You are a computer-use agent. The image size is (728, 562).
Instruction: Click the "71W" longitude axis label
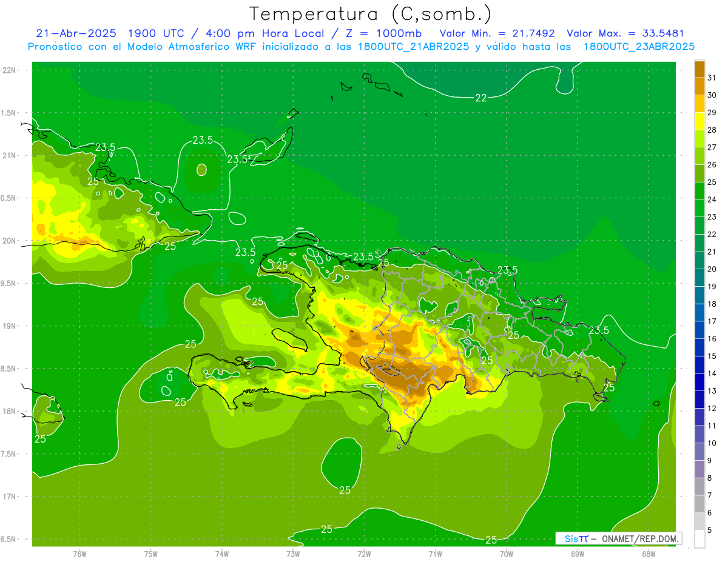coord(435,554)
